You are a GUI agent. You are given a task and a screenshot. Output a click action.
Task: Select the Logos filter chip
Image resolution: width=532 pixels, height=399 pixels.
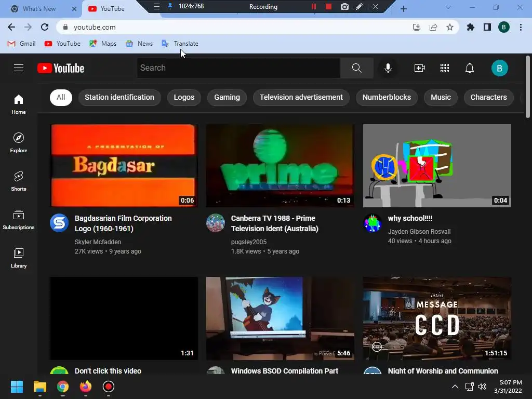184,97
